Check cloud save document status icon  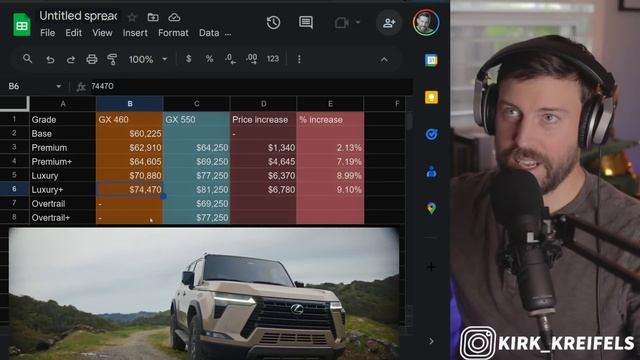point(174,17)
